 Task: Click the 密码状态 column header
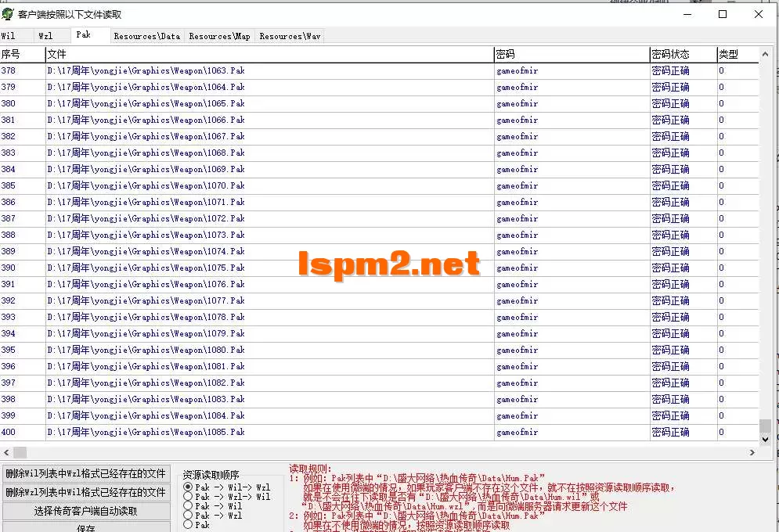[x=681, y=54]
